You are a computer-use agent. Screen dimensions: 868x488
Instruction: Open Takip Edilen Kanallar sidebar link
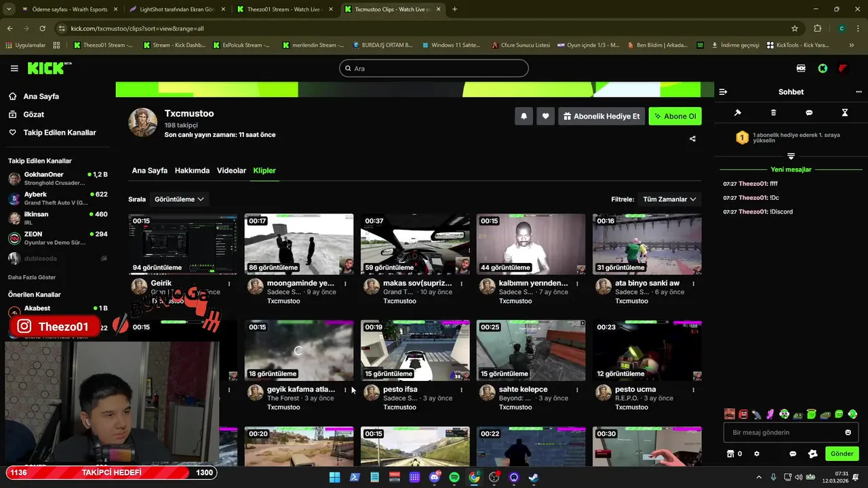pyautogui.click(x=60, y=133)
